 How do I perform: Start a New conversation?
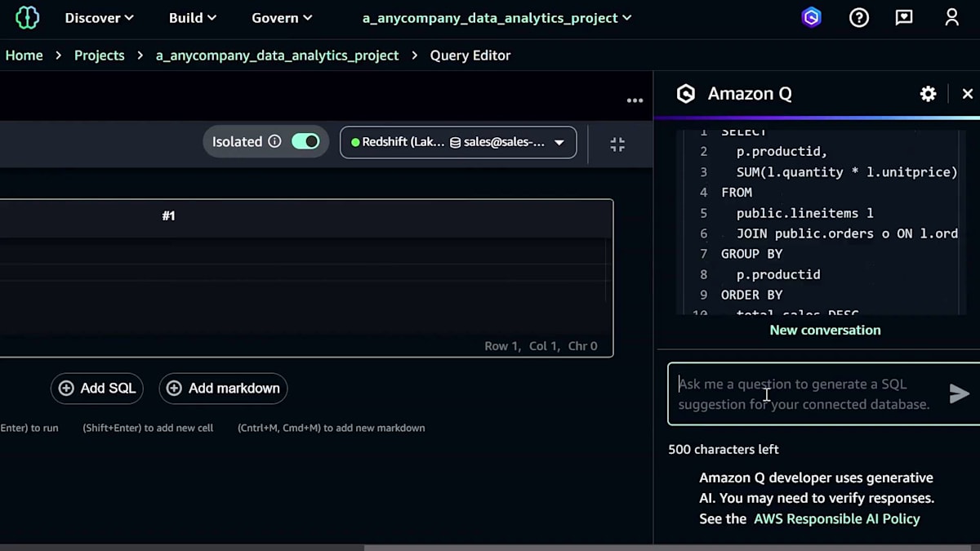coord(825,331)
